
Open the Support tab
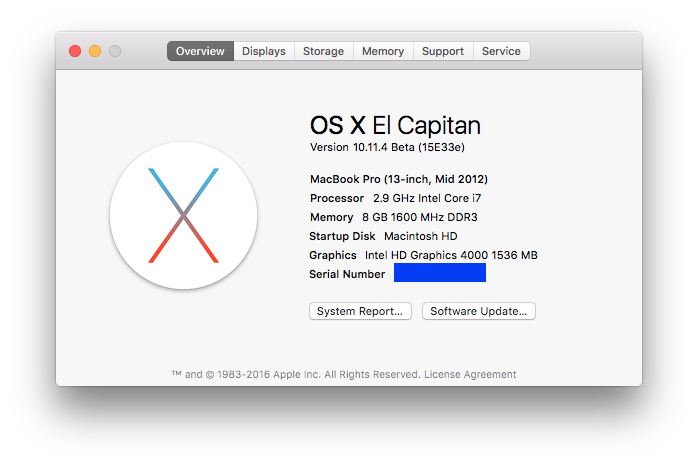pyautogui.click(x=443, y=51)
